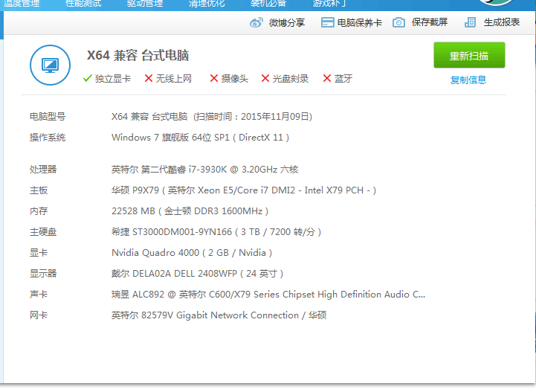Image resolution: width=536 pixels, height=392 pixels.
Task: Click the 复制信息 link
Action: (468, 80)
